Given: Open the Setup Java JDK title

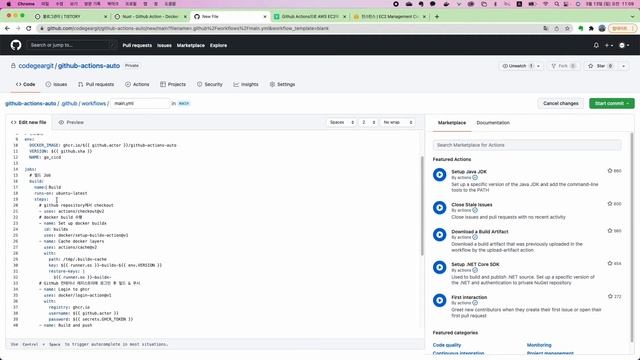Looking at the screenshot, I should coord(469,171).
